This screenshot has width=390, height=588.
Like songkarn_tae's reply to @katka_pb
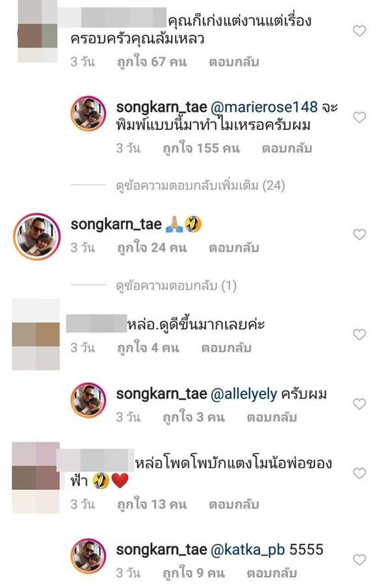click(x=359, y=560)
